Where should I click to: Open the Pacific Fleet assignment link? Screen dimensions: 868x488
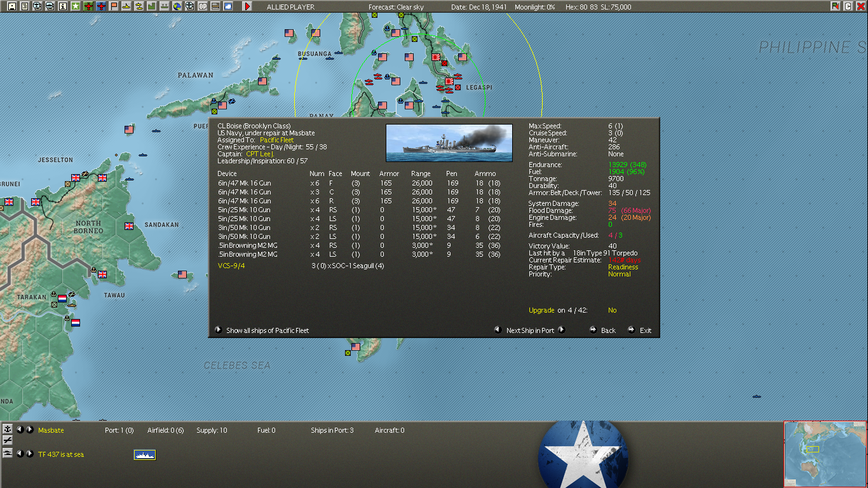(x=277, y=140)
